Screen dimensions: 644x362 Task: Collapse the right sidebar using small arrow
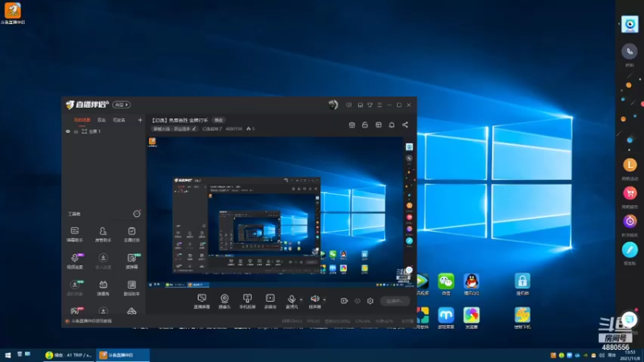pyautogui.click(x=618, y=24)
